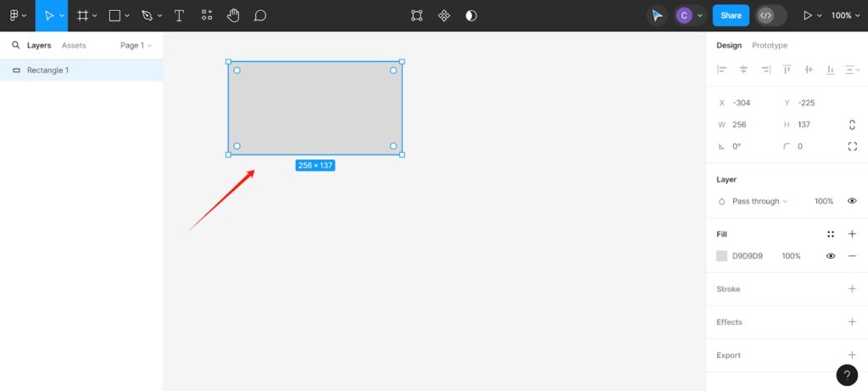Toggle constrain proportions lock
The height and width of the screenshot is (391, 868).
(852, 125)
